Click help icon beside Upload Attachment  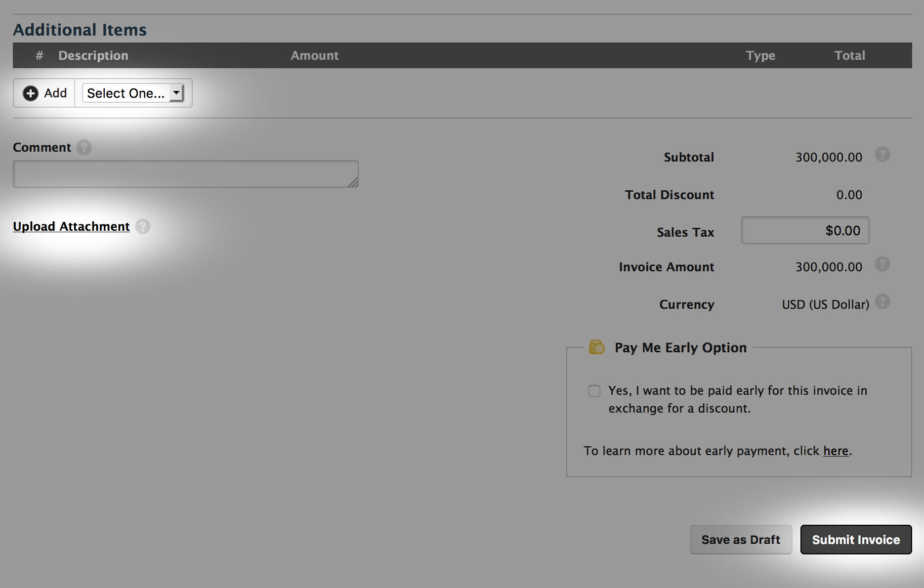143,226
